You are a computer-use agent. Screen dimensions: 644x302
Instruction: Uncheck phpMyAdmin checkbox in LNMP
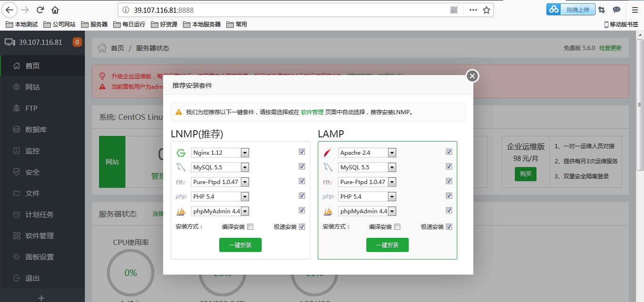(x=302, y=210)
